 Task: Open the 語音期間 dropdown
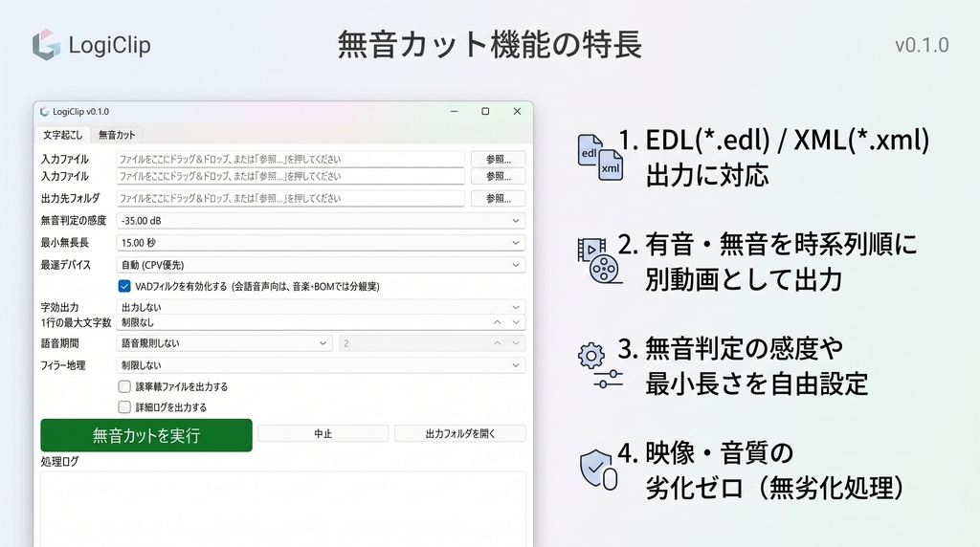[x=224, y=343]
